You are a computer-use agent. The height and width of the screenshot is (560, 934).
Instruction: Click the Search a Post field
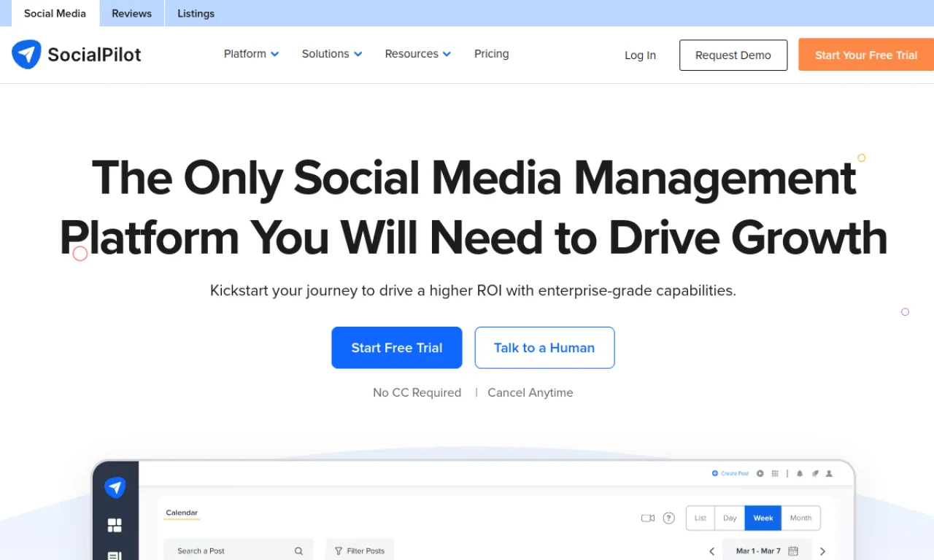point(239,551)
